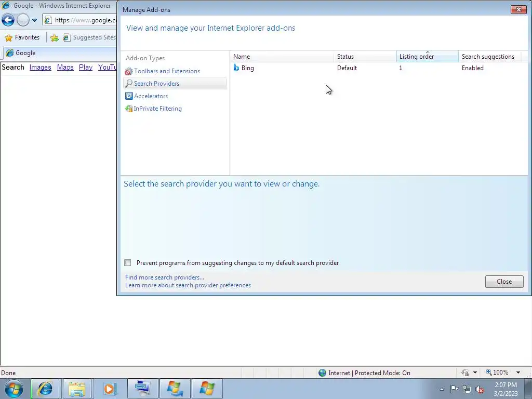Sort by Search suggestions column header
Viewport: 532px width, 399px height.
point(489,56)
